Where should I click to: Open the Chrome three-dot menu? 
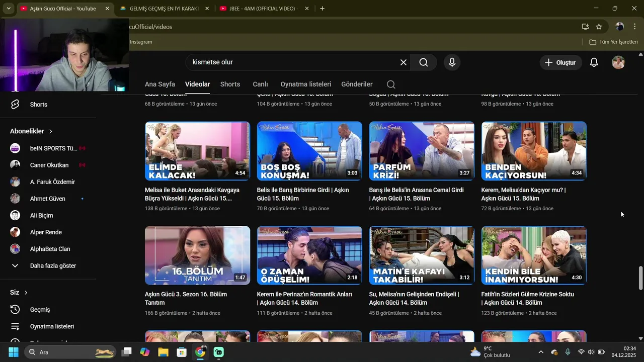click(634, 27)
